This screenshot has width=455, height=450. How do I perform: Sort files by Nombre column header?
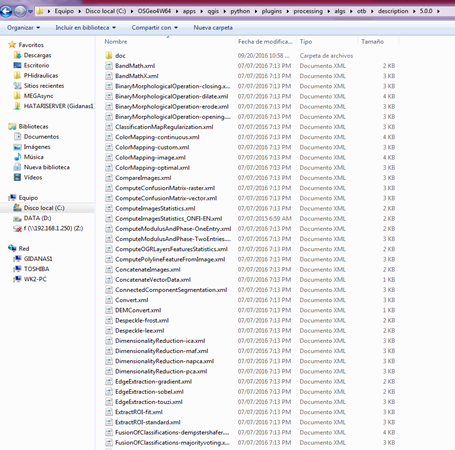point(116,41)
